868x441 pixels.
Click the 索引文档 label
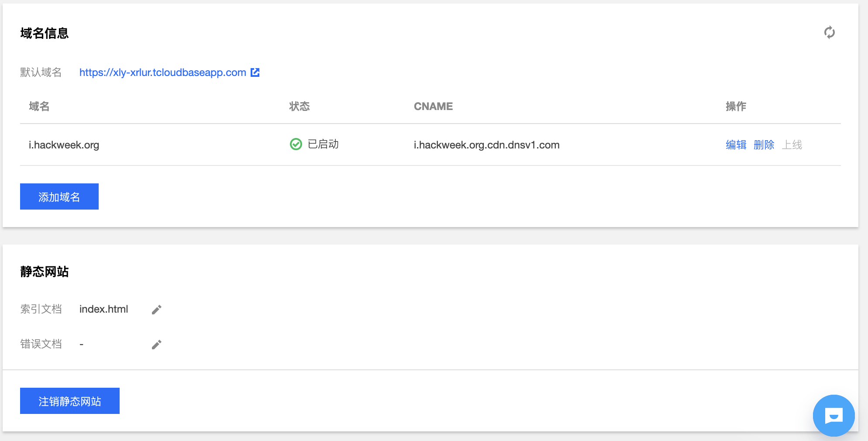click(41, 309)
